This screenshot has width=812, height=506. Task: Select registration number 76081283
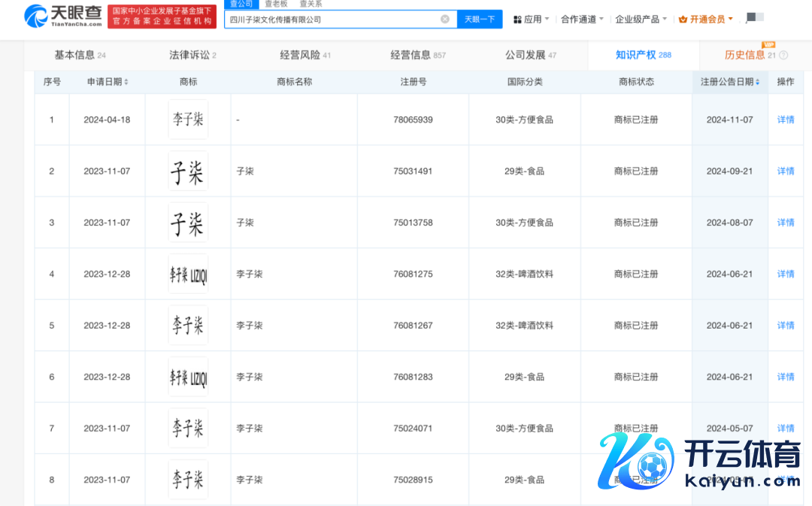[x=413, y=377]
